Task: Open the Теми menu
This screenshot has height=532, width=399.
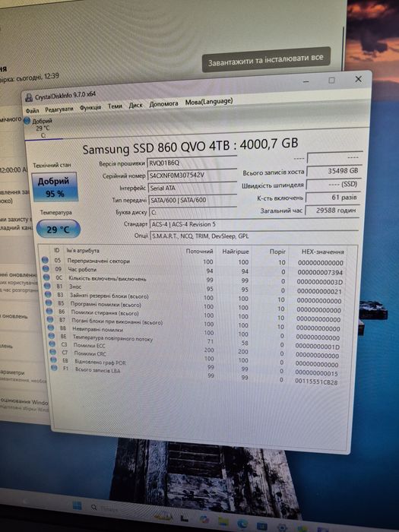Action: point(115,106)
